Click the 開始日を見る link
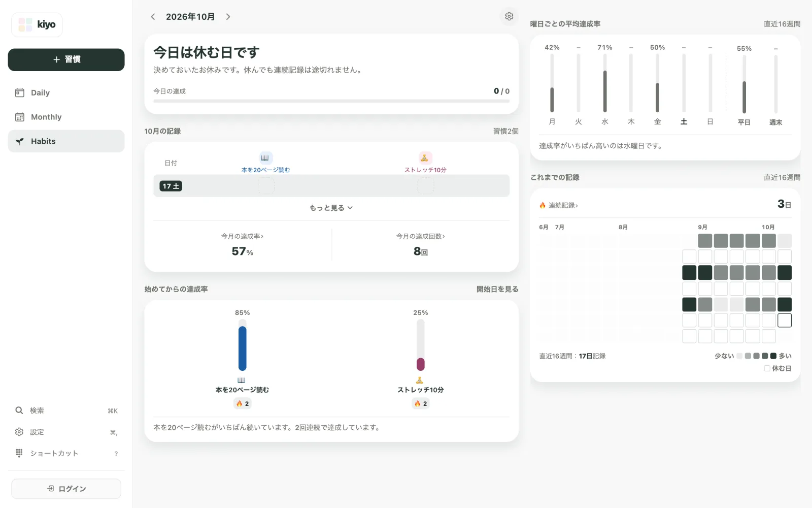 (x=497, y=289)
